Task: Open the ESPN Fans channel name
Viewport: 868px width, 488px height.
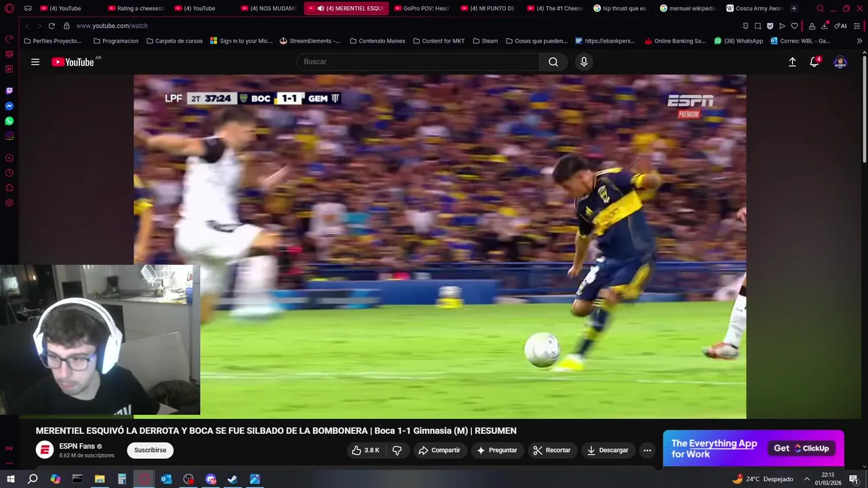Action: pyautogui.click(x=77, y=446)
